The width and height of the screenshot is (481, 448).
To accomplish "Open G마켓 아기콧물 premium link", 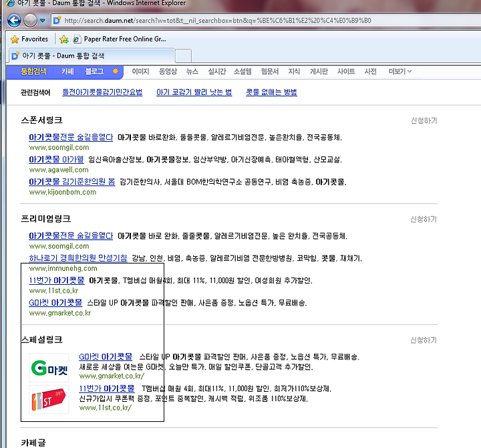I will [x=55, y=303].
